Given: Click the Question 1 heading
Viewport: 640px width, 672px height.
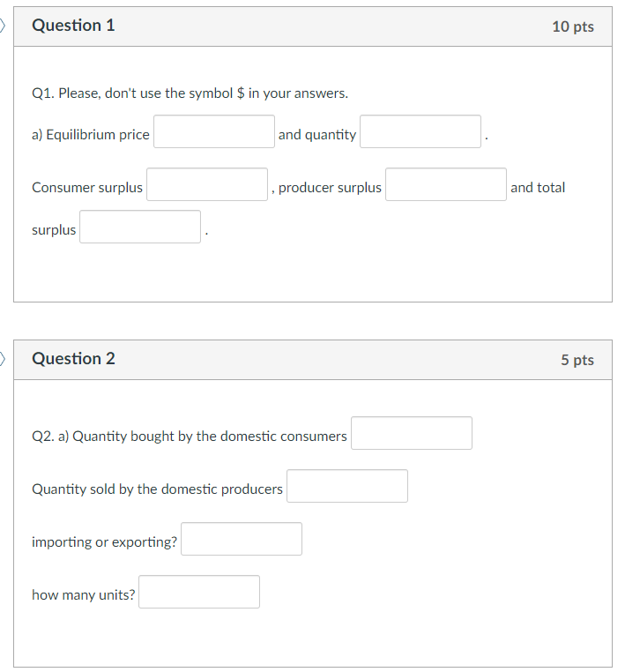Looking at the screenshot, I should pos(73,26).
